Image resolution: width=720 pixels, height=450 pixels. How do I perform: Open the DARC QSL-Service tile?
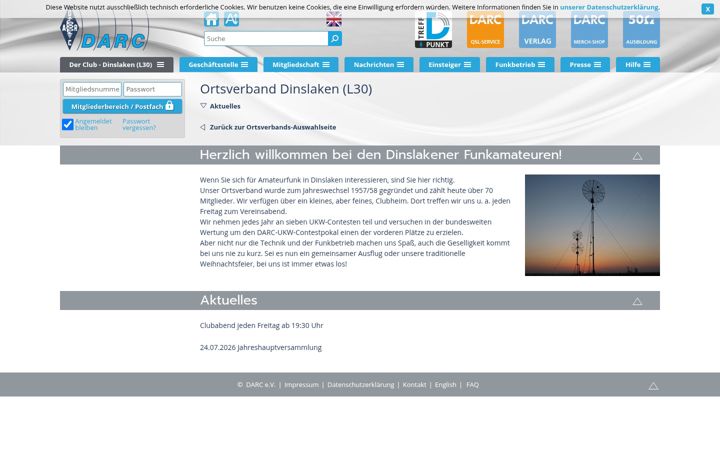tap(485, 30)
